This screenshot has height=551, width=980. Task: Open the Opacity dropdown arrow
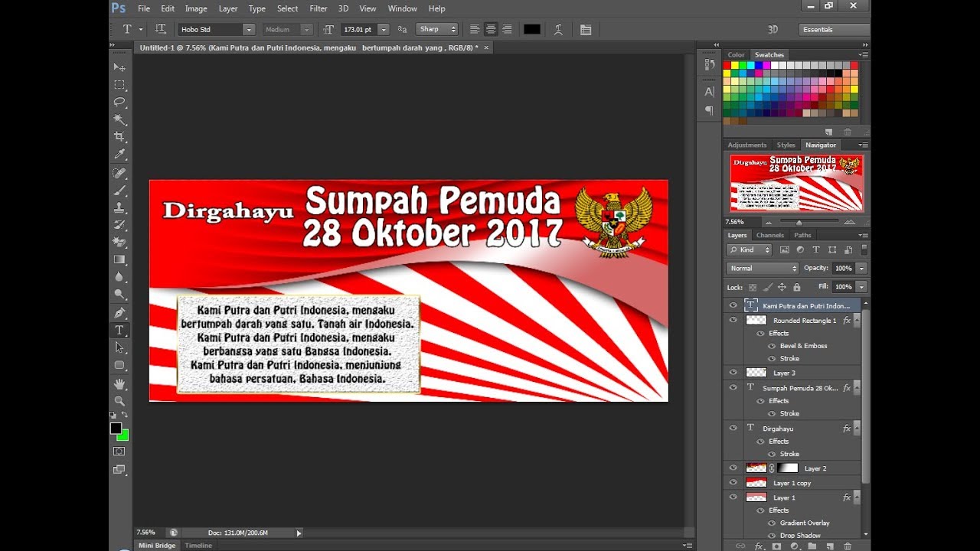[862, 269]
